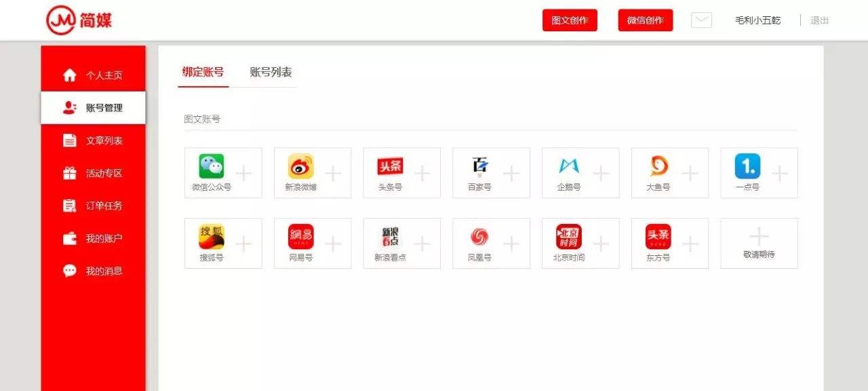Click the 微信公众号 WeChat icon
868x391 pixels.
211,166
